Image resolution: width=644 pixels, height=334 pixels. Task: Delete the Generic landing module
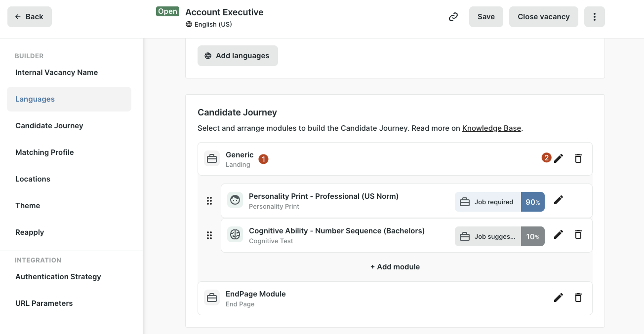point(578,158)
